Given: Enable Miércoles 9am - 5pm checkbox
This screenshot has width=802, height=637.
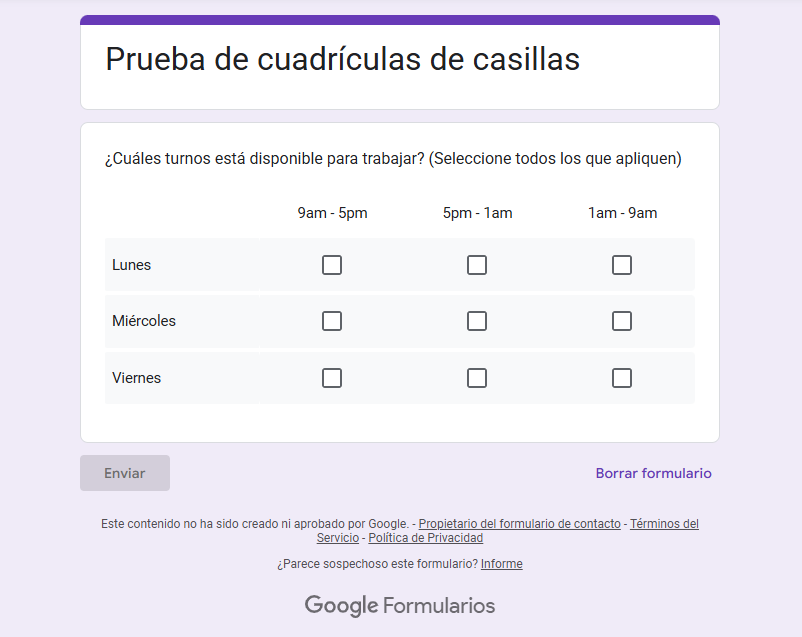Looking at the screenshot, I should [332, 321].
